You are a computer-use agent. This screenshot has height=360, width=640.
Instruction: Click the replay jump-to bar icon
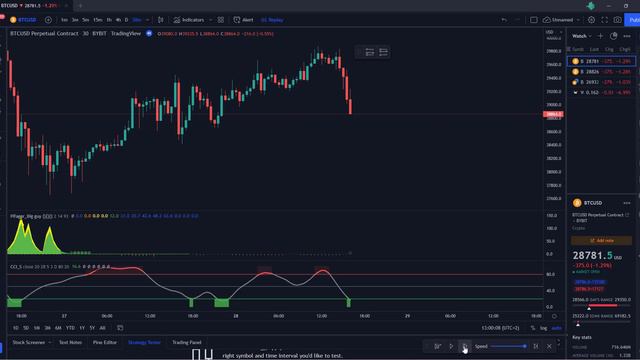coord(438,346)
